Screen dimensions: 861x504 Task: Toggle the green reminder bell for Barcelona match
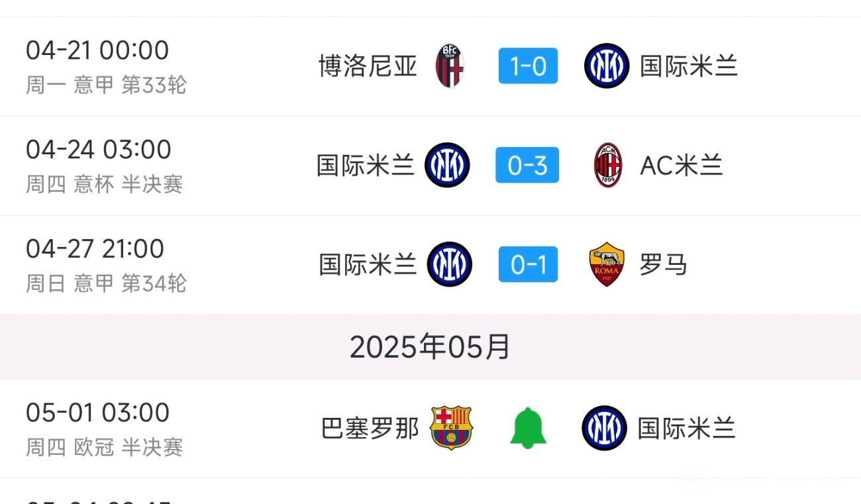pyautogui.click(x=528, y=428)
